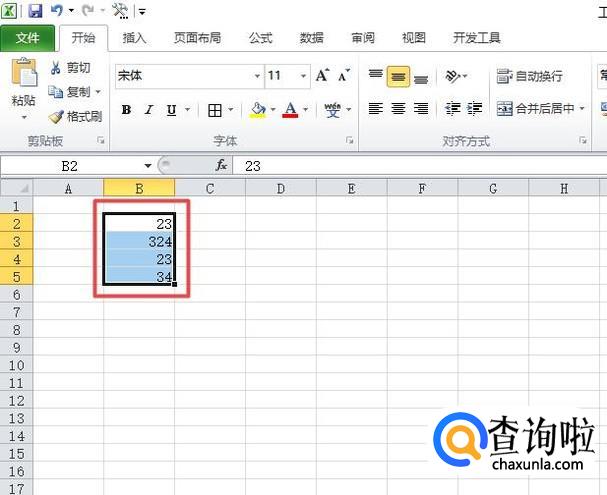
Task: Select cell B3 containing 324
Action: pyautogui.click(x=139, y=241)
